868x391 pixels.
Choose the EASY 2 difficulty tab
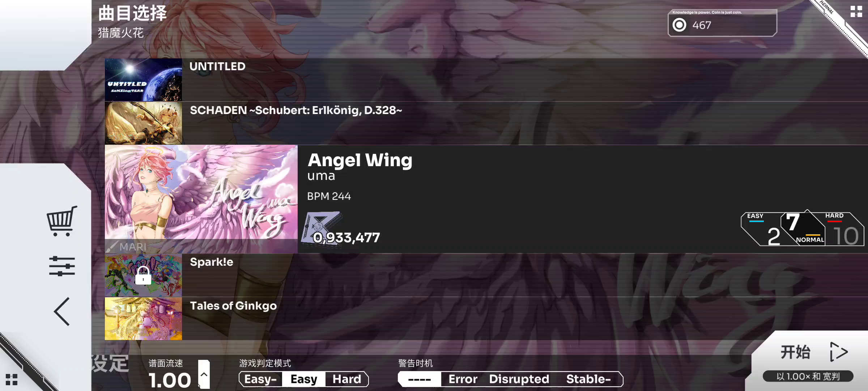click(761, 230)
